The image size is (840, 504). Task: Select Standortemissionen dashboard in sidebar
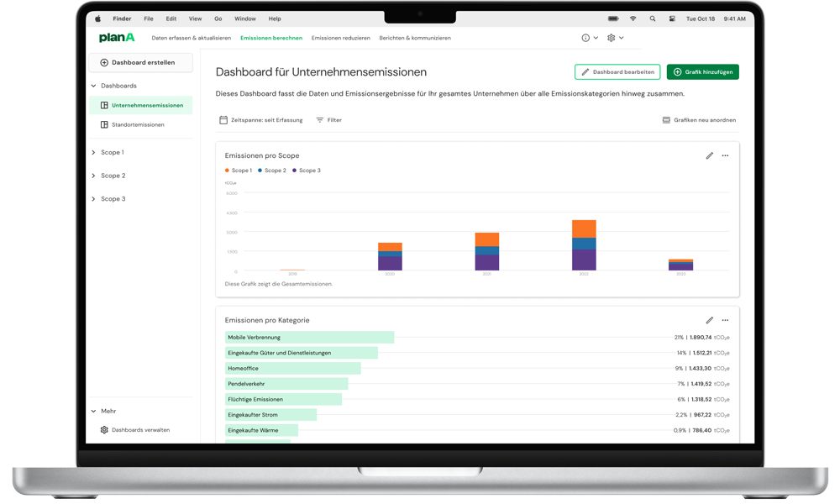pos(138,124)
